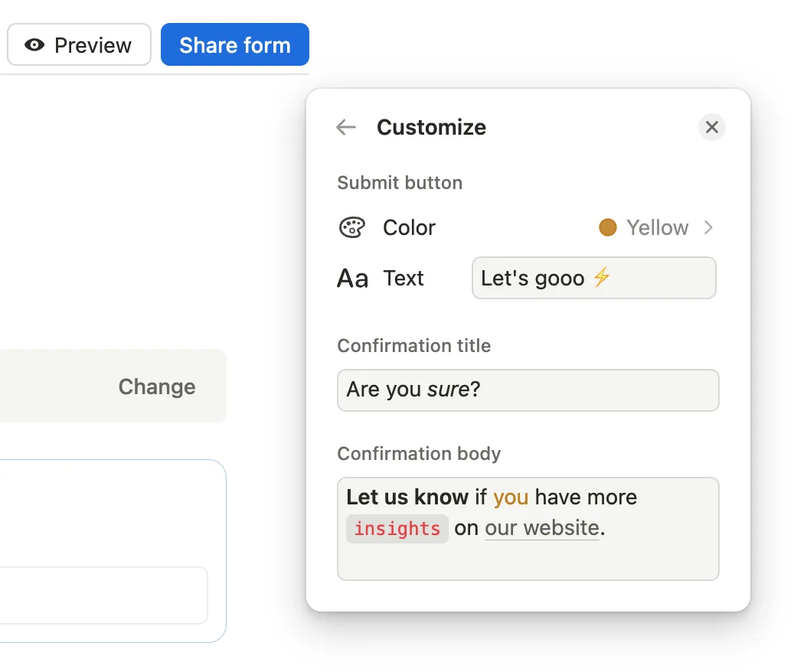The width and height of the screenshot is (807, 672).
Task: Click the orange-colored word 'you'
Action: pyautogui.click(x=511, y=497)
